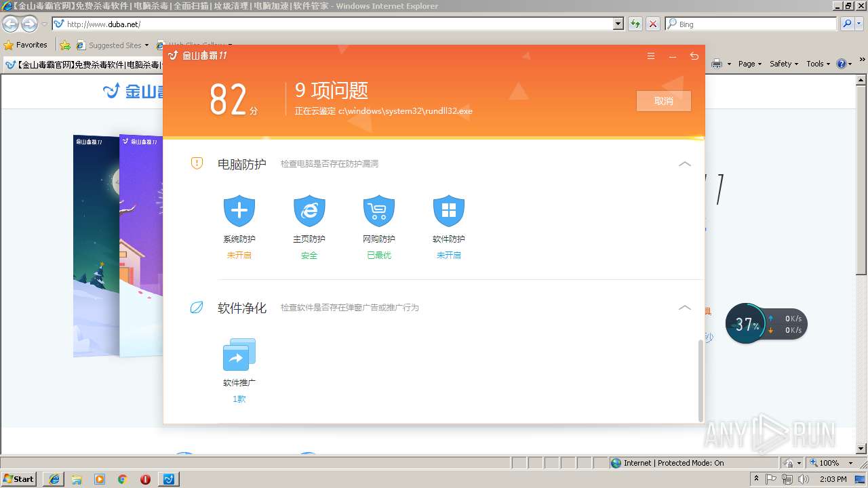This screenshot has width=868, height=488.
Task: Click the volume speaker tray icon
Action: [x=804, y=479]
